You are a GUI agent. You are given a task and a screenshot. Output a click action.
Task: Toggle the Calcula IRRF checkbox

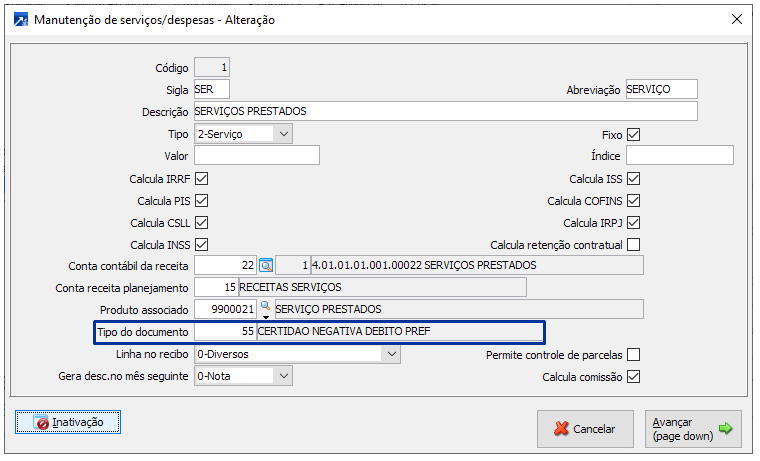[x=201, y=179]
